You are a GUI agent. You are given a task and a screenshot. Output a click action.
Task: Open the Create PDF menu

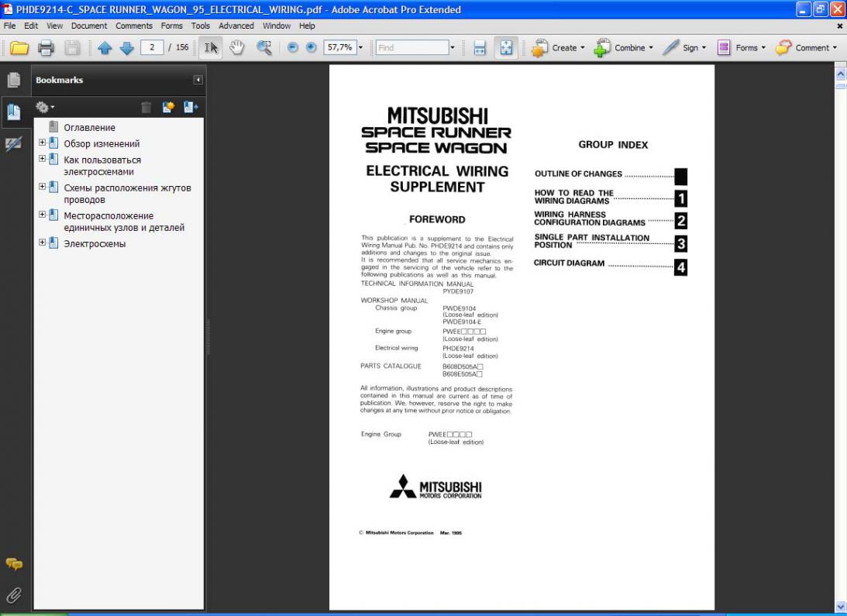click(558, 47)
